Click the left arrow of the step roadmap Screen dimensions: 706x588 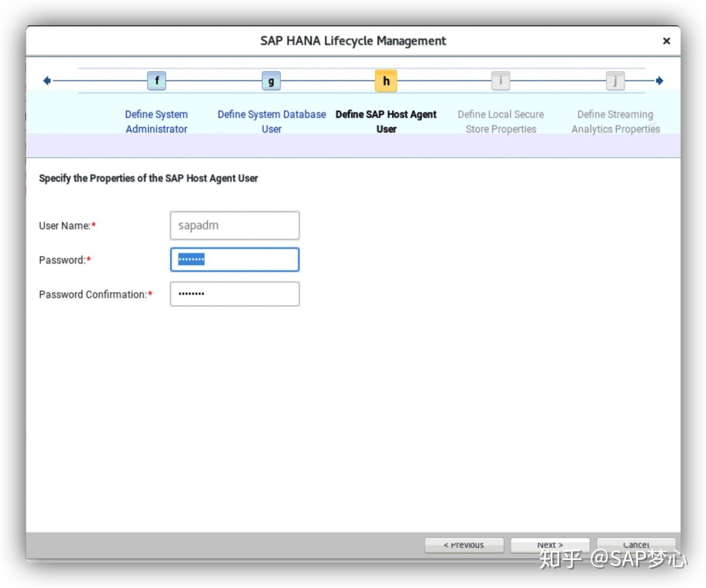tap(47, 80)
